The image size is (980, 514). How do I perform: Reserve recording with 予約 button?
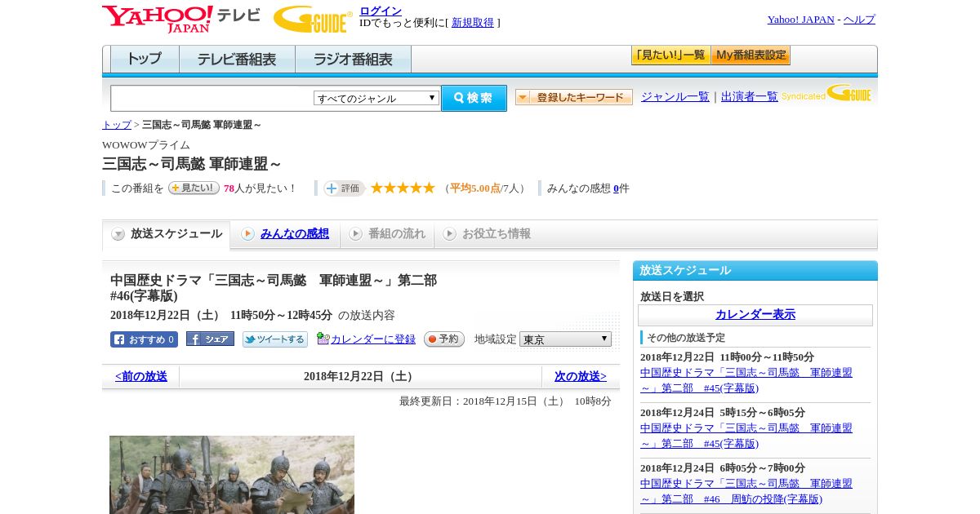tap(443, 339)
